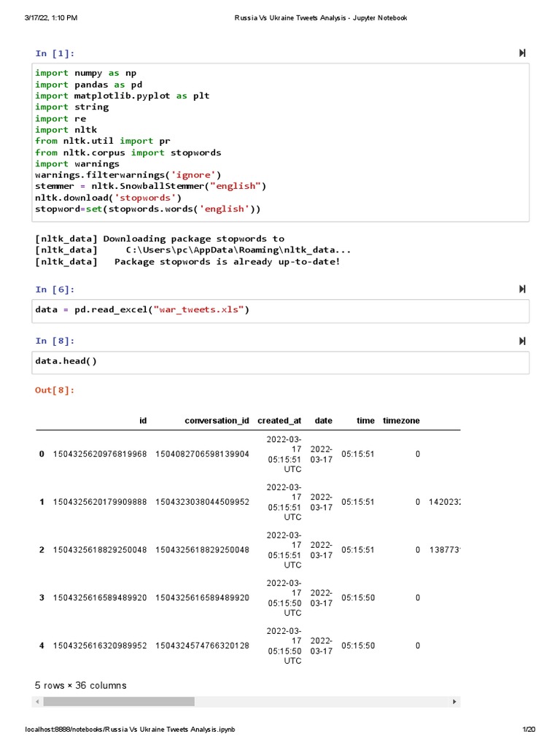The width and height of the screenshot is (560, 747).
Task: Click the timezone column header
Action: click(401, 421)
